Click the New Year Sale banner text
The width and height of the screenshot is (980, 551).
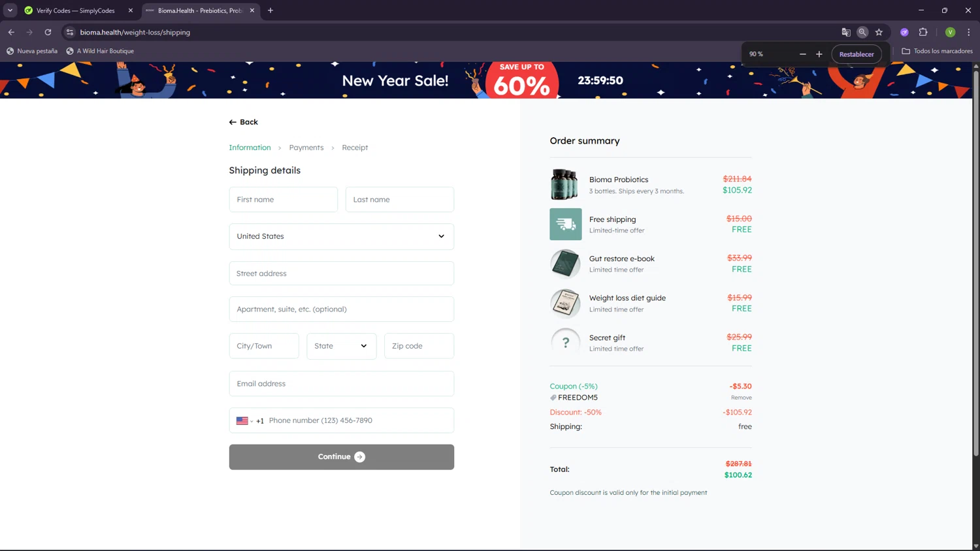(395, 80)
